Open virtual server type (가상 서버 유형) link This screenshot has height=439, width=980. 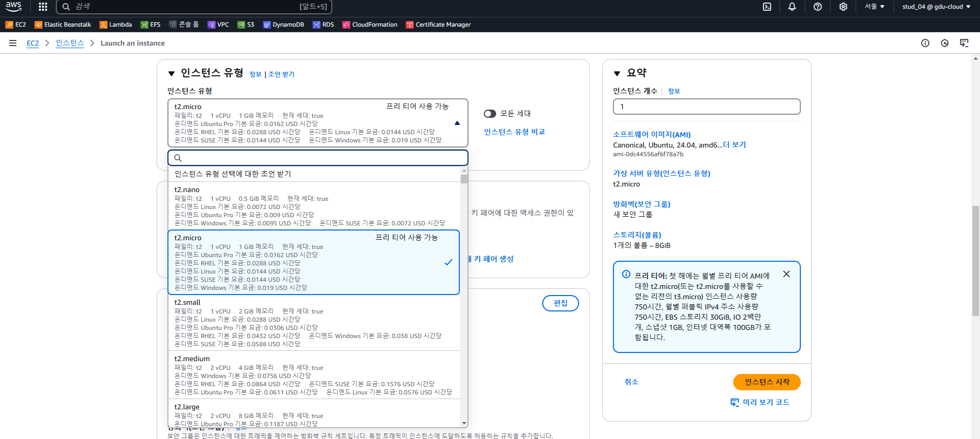(x=662, y=173)
